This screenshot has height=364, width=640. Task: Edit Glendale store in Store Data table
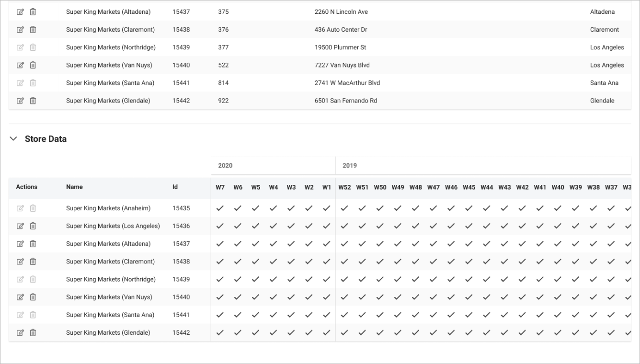(x=20, y=332)
